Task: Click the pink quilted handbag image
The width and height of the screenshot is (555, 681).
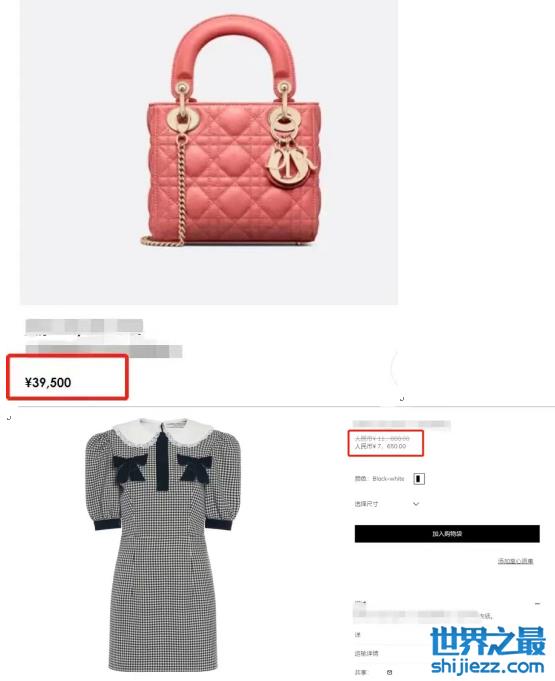Action: pos(230,132)
